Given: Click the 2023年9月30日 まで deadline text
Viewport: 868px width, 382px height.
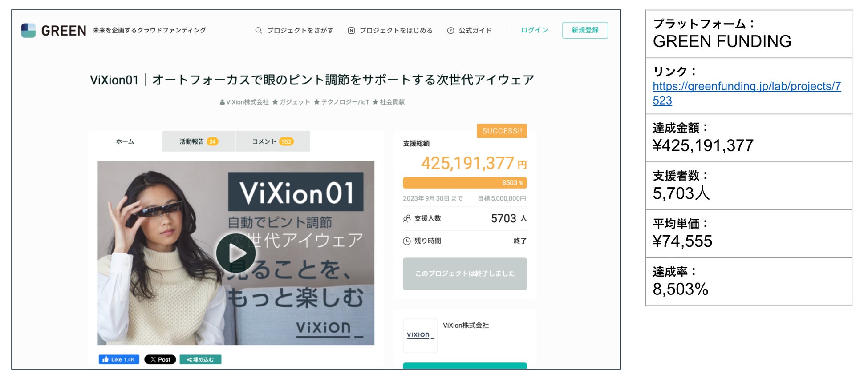Looking at the screenshot, I should [x=433, y=198].
